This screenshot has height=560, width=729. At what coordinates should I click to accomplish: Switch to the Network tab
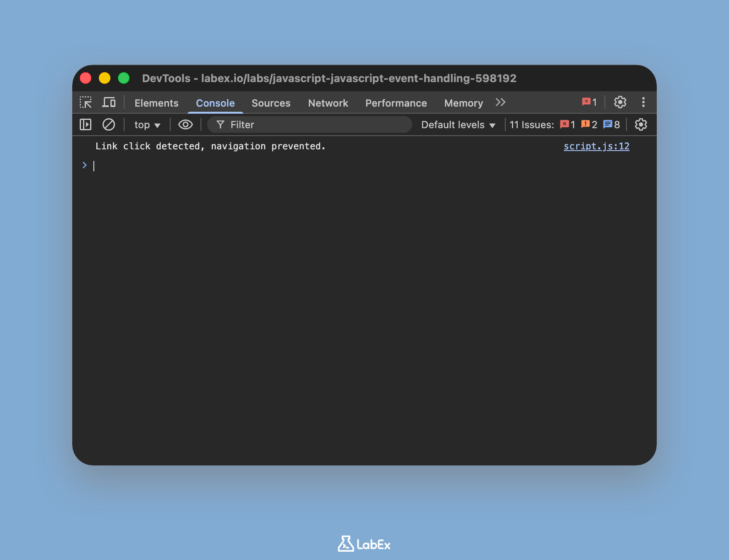tap(328, 103)
